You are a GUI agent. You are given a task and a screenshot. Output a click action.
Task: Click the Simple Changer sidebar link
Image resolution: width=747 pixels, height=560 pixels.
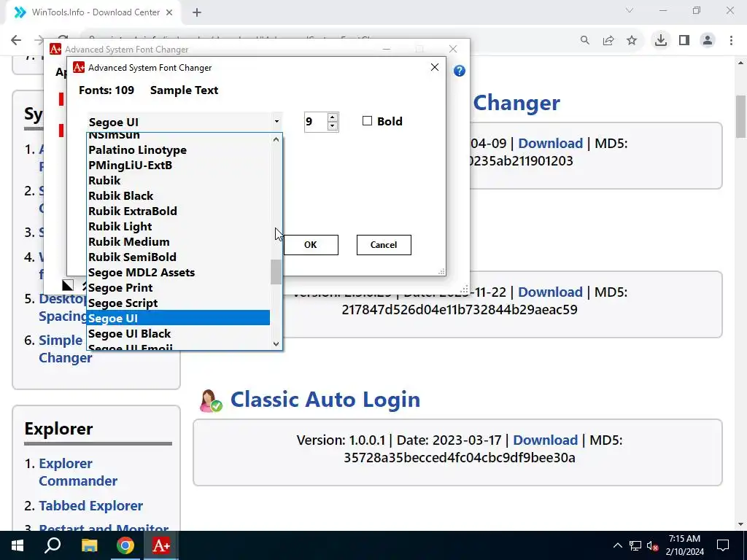[65, 349]
